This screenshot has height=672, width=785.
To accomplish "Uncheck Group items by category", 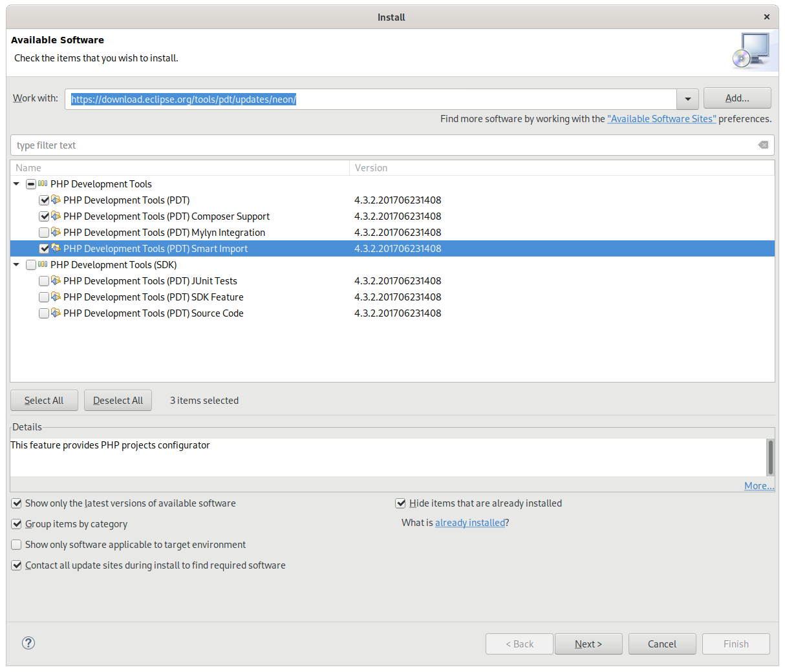I will (x=16, y=523).
